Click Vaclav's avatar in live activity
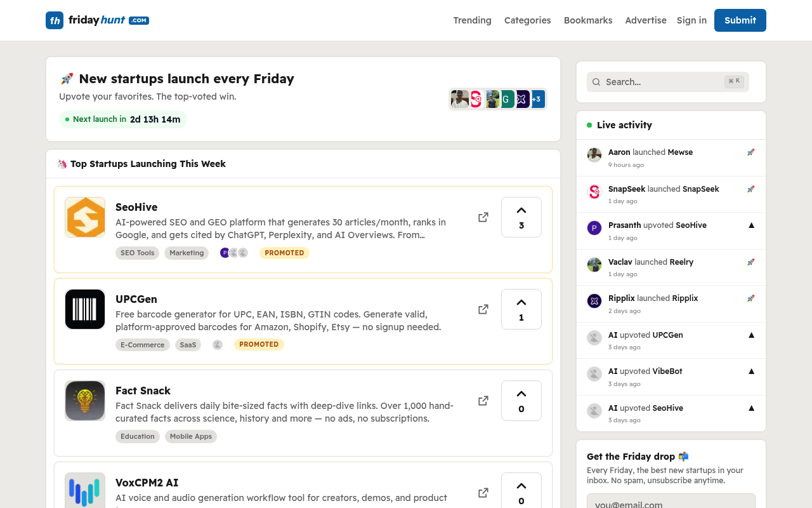812x508 pixels. (594, 265)
